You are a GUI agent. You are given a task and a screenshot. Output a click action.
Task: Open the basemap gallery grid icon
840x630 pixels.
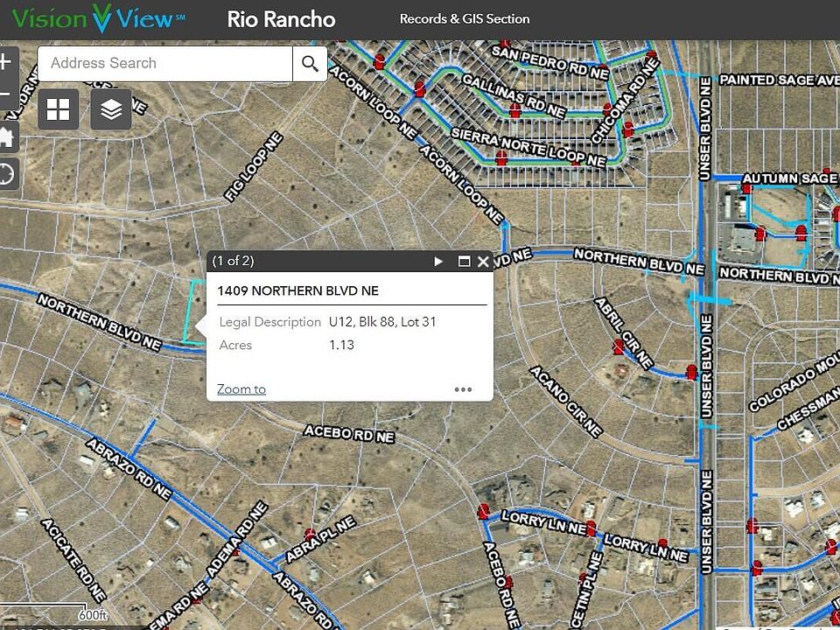click(x=59, y=109)
